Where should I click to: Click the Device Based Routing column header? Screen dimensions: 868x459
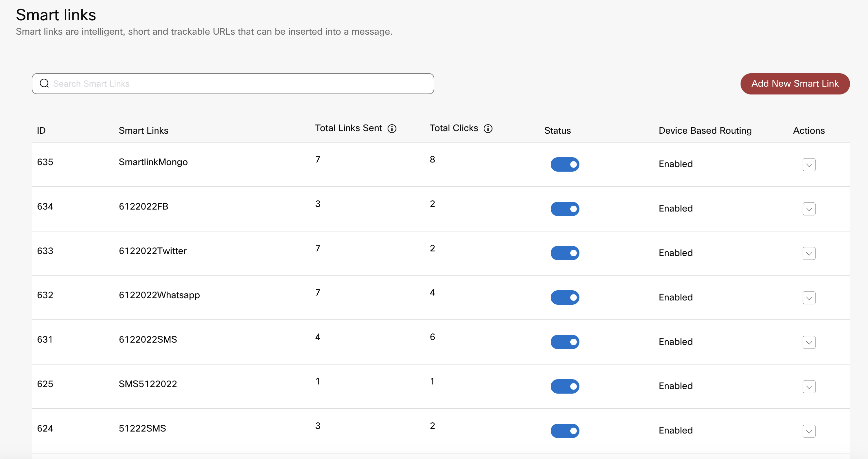(705, 131)
